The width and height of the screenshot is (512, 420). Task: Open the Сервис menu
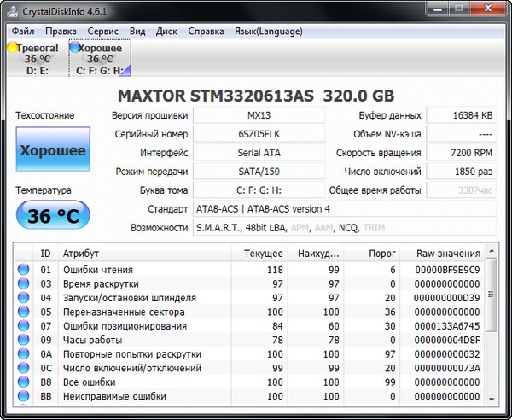(x=103, y=31)
